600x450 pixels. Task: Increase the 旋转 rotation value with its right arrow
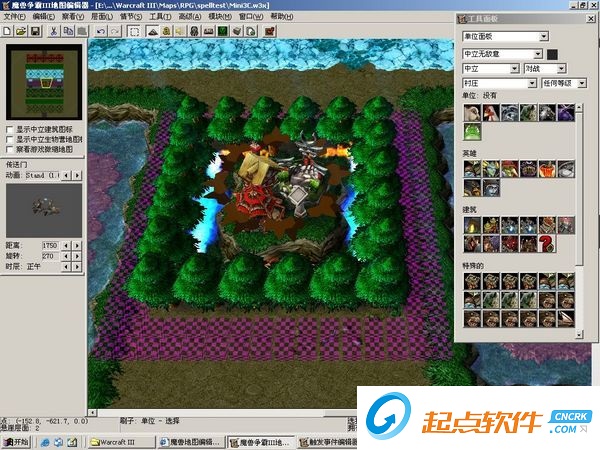click(x=77, y=256)
